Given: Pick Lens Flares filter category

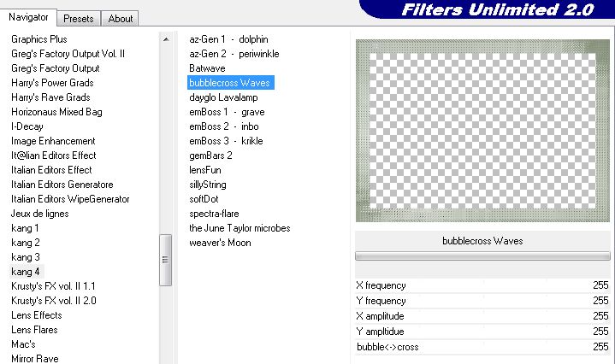Looking at the screenshot, I should pos(35,330).
